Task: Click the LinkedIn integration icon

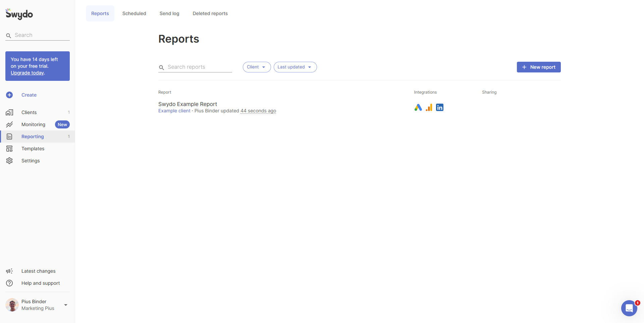Action: [x=440, y=107]
